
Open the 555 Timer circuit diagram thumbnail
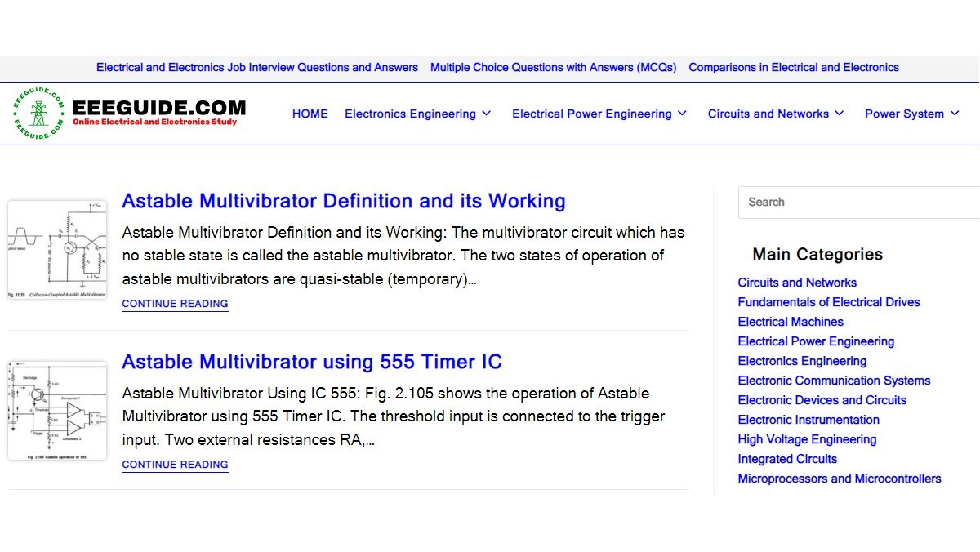click(x=57, y=410)
